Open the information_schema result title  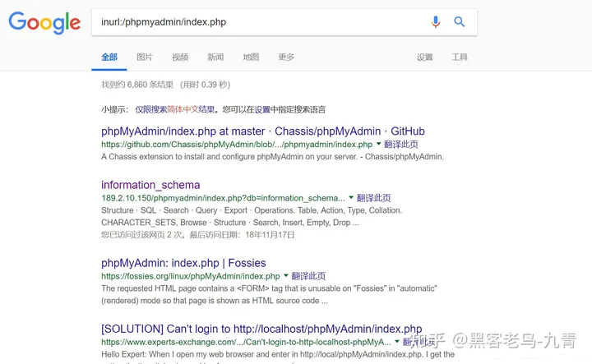pyautogui.click(x=150, y=185)
